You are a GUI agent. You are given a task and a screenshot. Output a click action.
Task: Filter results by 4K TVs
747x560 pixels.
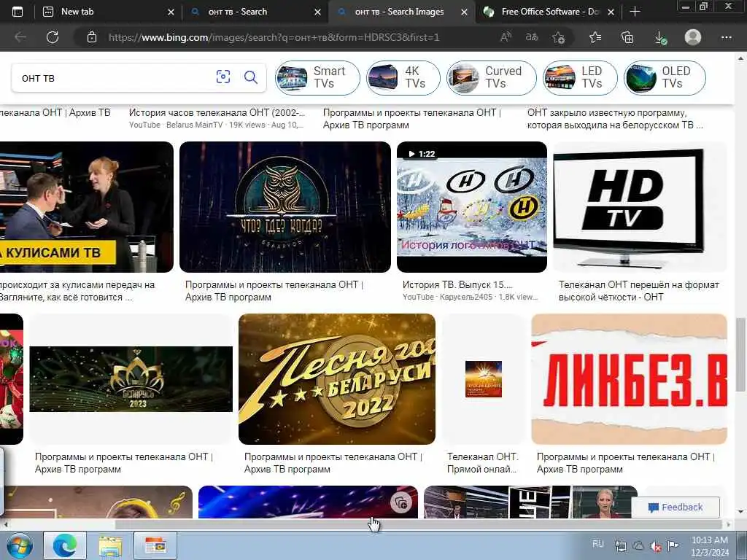(403, 77)
